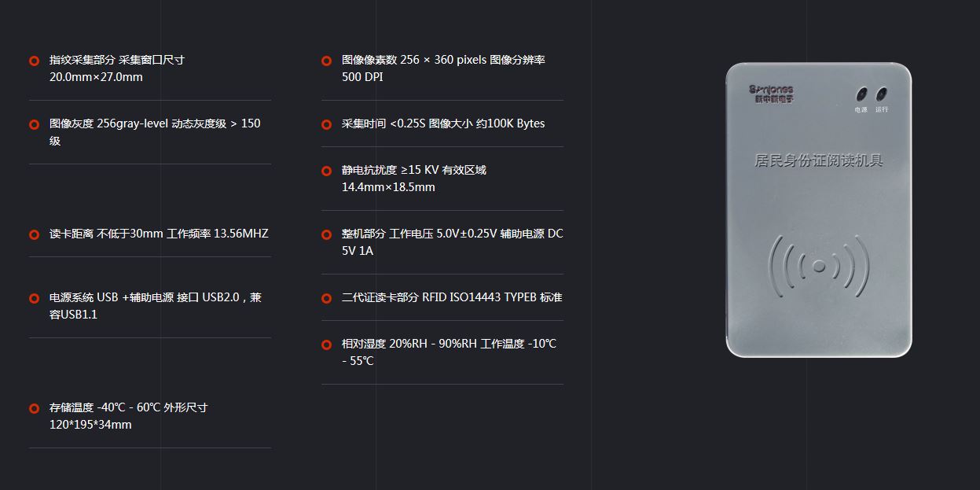Click the 读卡距离 不低于30mm spec text
980x490 pixels.
tap(159, 234)
